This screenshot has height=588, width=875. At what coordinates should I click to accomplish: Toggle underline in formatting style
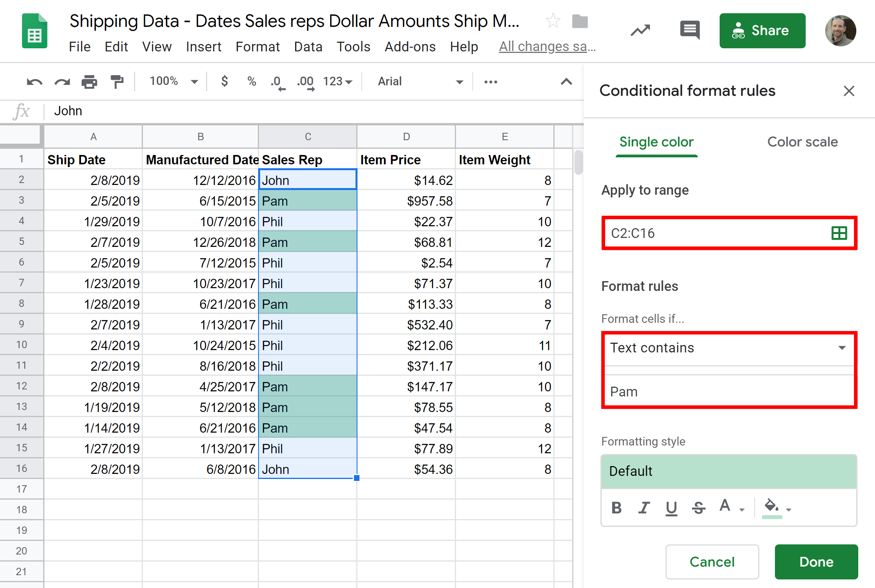[x=671, y=508]
